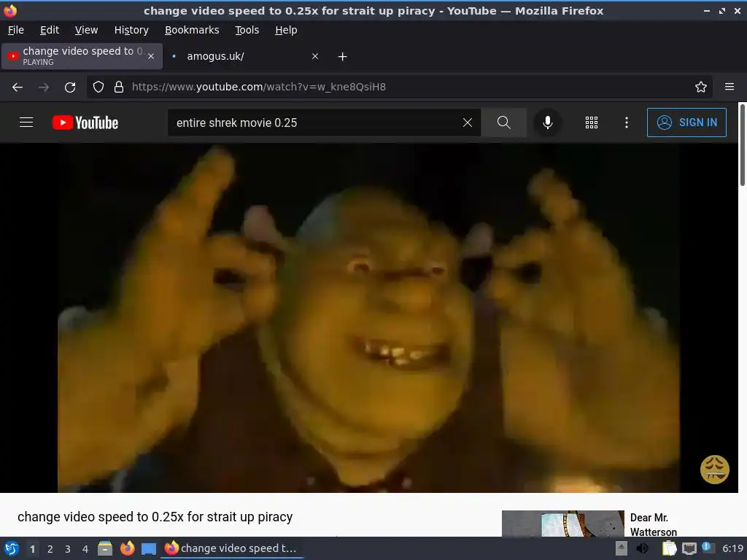Click the video title text below player
747x560 pixels.
coord(155,517)
